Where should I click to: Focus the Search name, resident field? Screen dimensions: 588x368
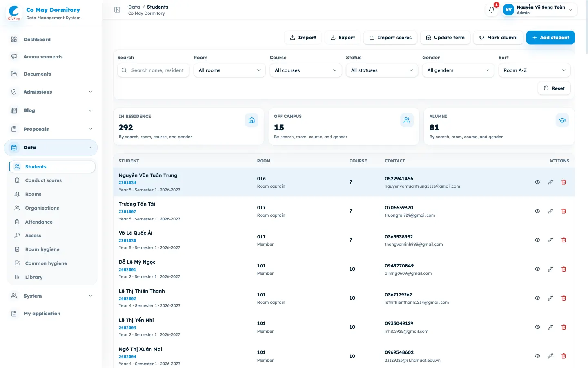point(153,70)
